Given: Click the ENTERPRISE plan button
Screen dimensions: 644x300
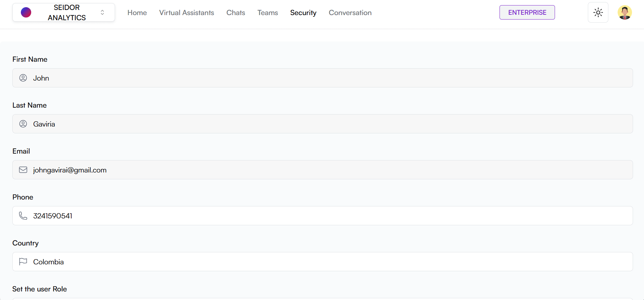Looking at the screenshot, I should pos(527,13).
